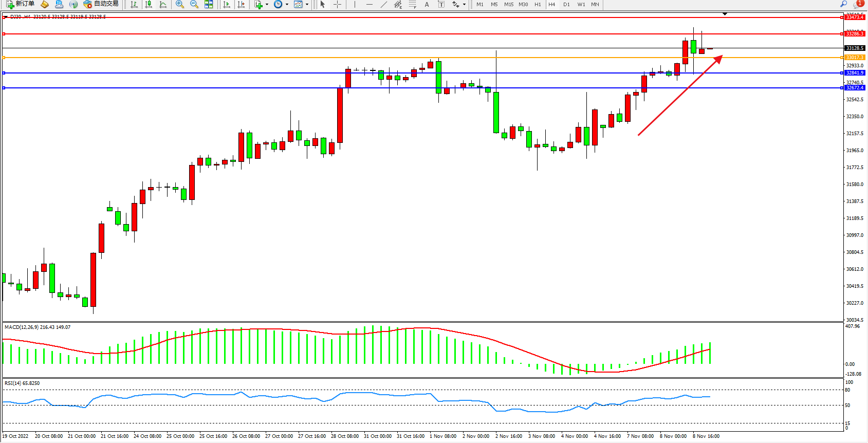This screenshot has height=443, width=868.
Task: Toggle chart auto scroll
Action: [226, 4]
